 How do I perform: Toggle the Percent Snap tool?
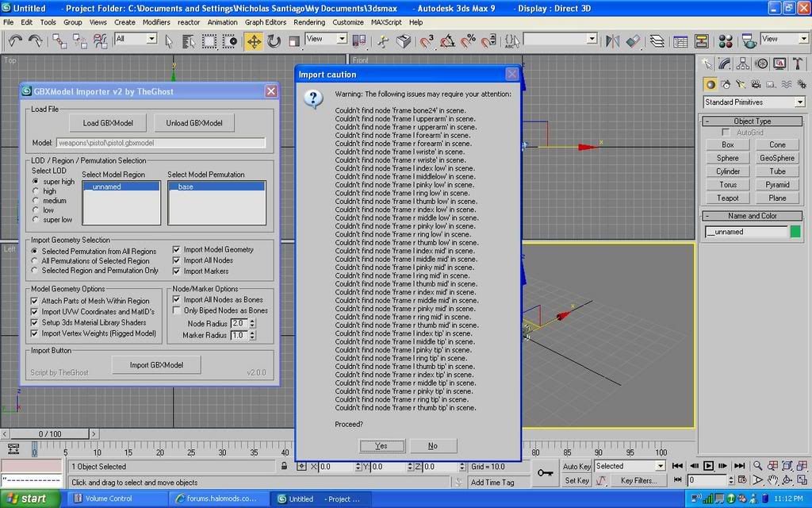pyautogui.click(x=468, y=41)
